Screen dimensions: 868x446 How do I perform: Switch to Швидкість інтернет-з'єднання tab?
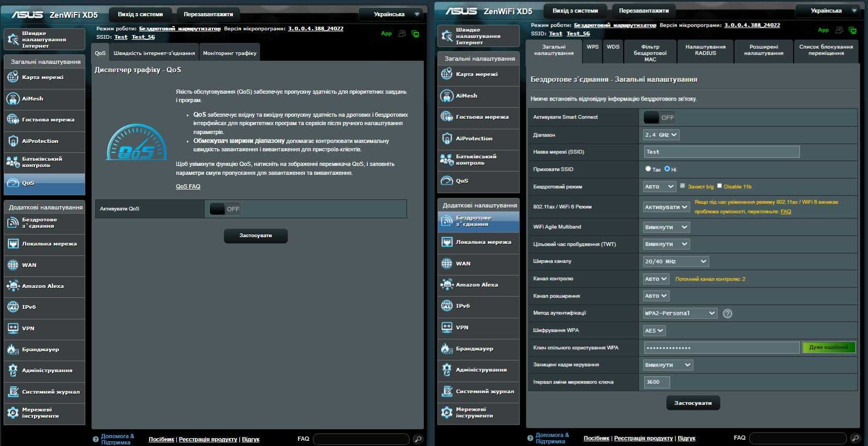154,53
